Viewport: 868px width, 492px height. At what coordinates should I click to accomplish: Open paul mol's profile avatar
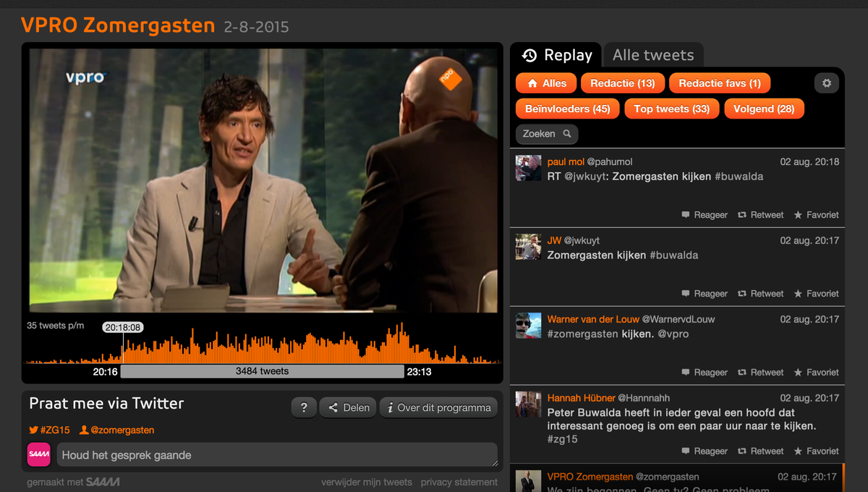pyautogui.click(x=528, y=168)
